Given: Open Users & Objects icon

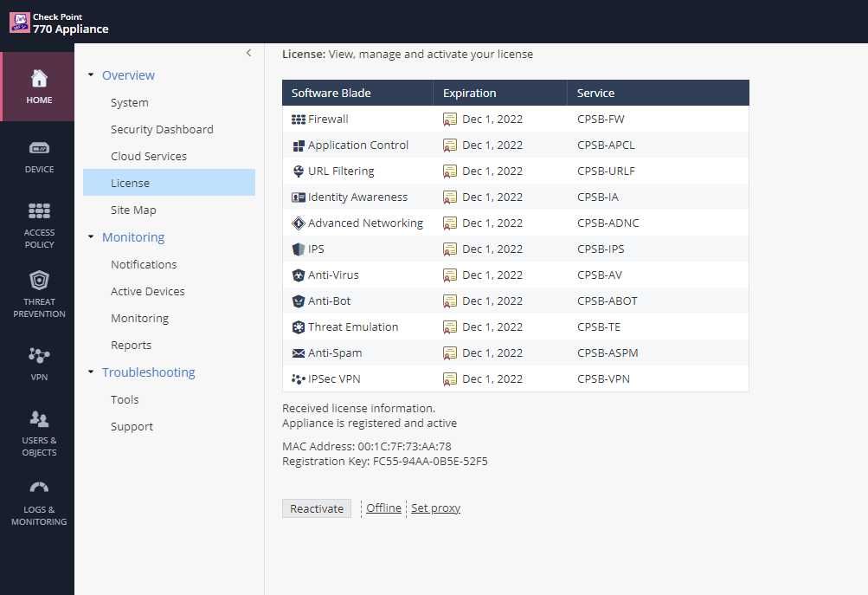Looking at the screenshot, I should pyautogui.click(x=39, y=419).
